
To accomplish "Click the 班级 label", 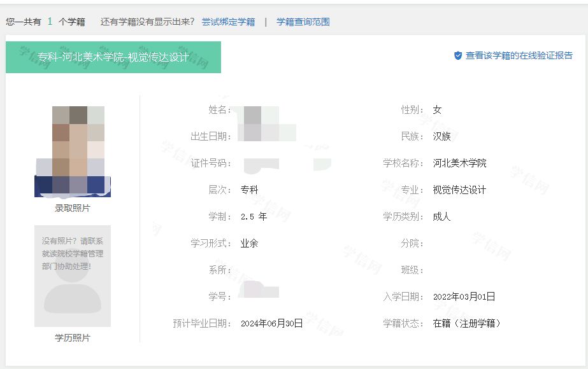I will pos(412,270).
